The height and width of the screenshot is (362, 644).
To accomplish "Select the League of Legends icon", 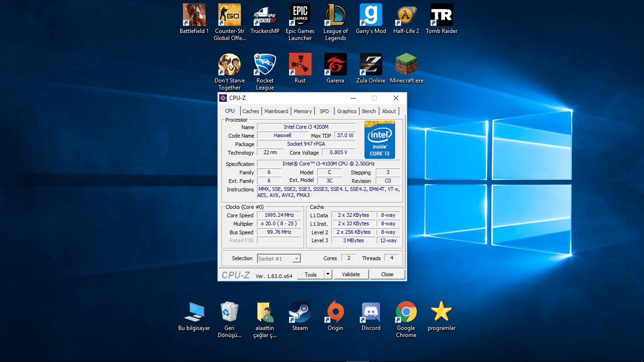I will pos(335,16).
